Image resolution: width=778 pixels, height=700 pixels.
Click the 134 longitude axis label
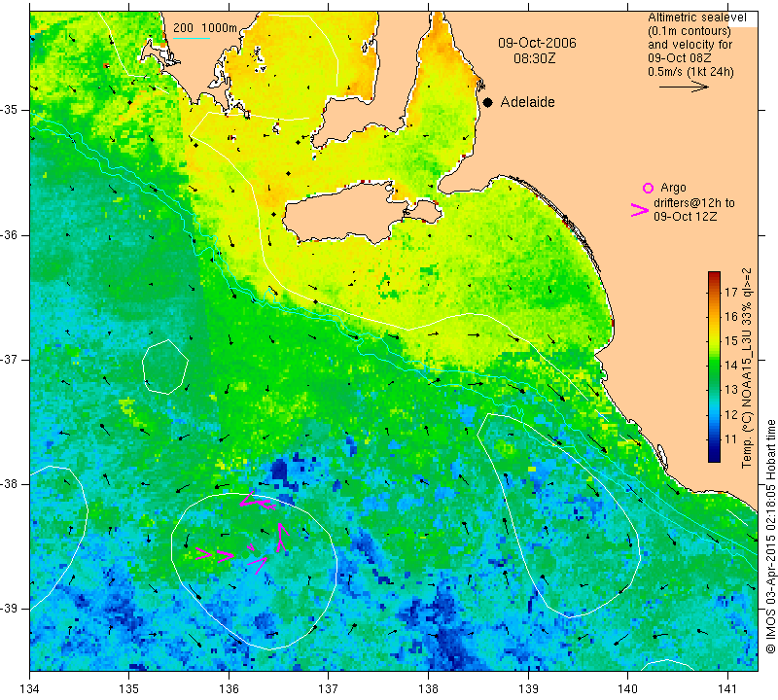30,688
